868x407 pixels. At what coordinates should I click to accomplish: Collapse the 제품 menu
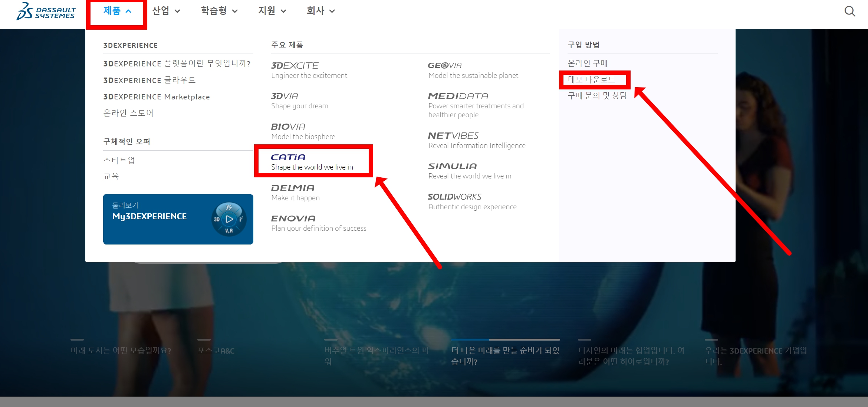[117, 11]
